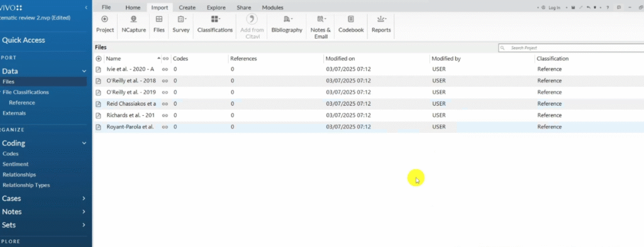Viewport: 644px width, 247px height.
Task: Expand the Notes section
Action: (x=84, y=212)
